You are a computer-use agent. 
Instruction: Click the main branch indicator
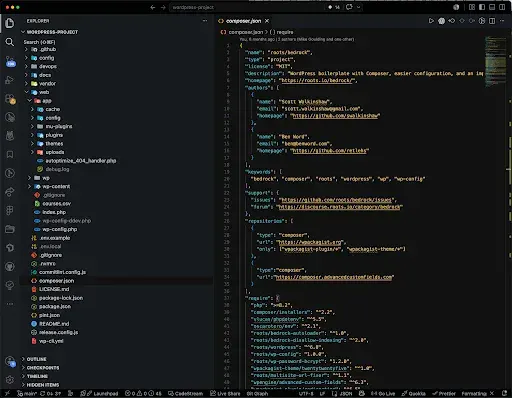pyautogui.click(x=27, y=394)
